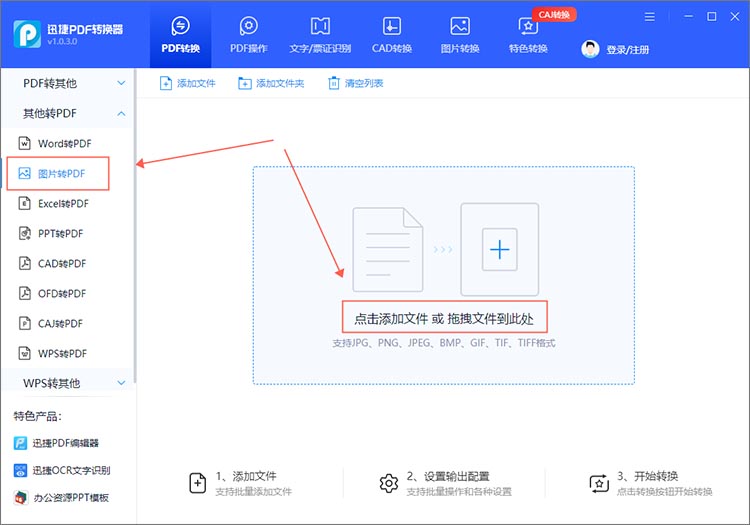
Task: Click the 3、开始转换 step text
Action: pos(648,476)
